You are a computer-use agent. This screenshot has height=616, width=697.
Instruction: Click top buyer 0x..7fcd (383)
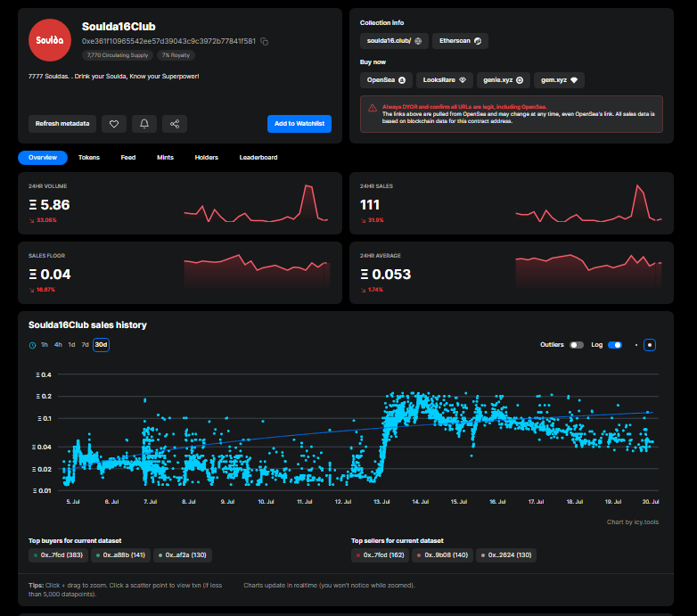[58, 555]
